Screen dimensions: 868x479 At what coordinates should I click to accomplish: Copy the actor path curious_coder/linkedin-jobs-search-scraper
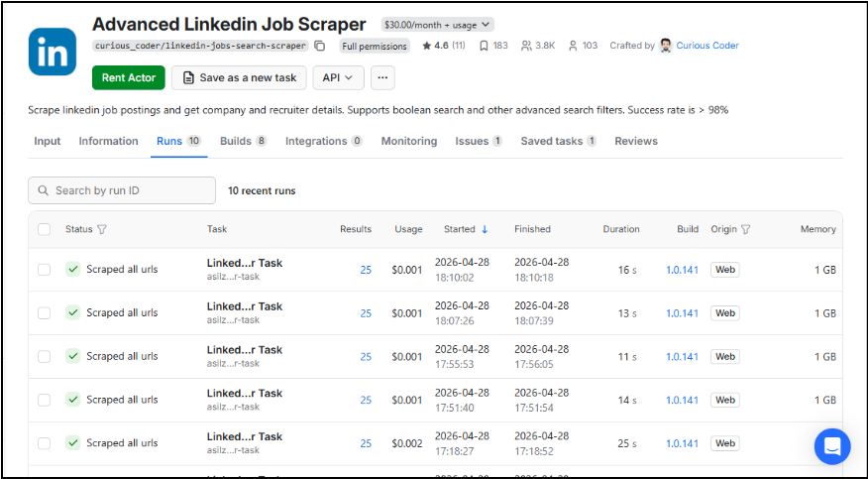coord(319,46)
